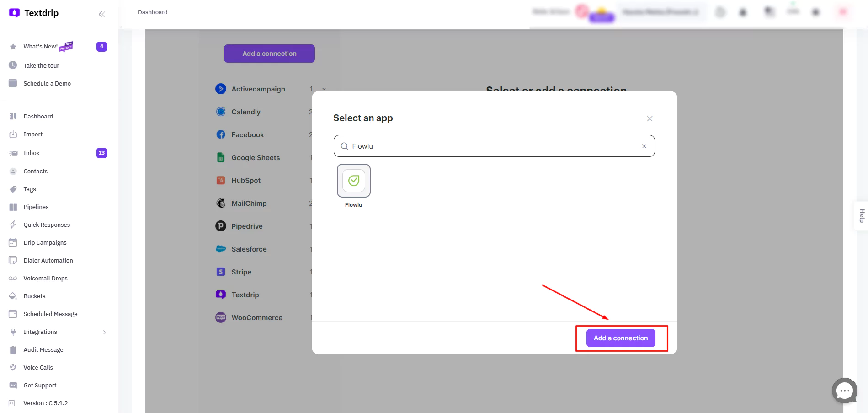The image size is (868, 413).
Task: Click the Audit Message clipboard icon
Action: [x=13, y=349]
